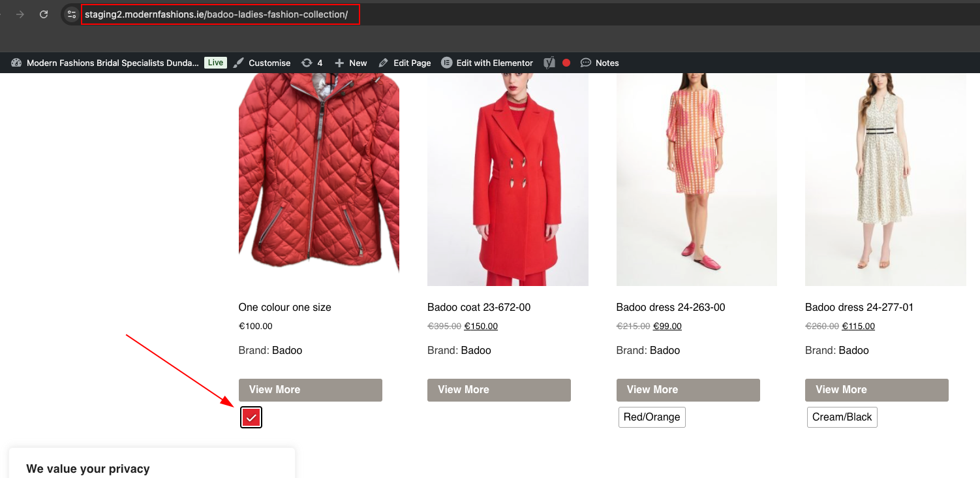Open product title One colour one size

point(285,307)
